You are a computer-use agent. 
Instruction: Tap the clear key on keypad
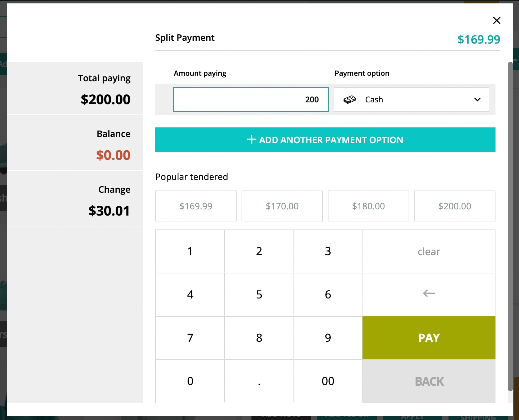point(429,251)
